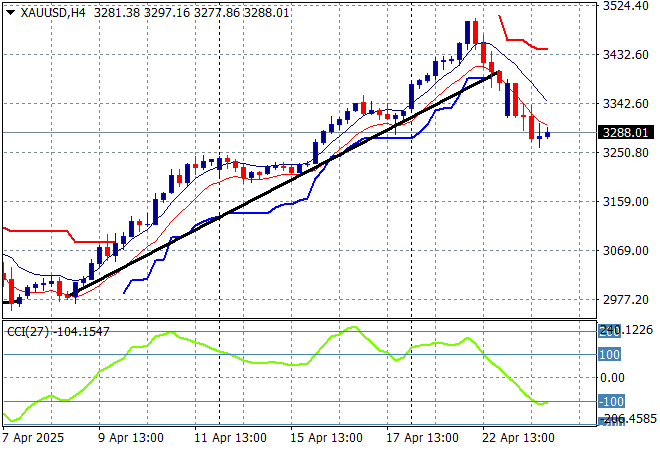Image resolution: width=660 pixels, height=450 pixels.
Task: Click the OHLC open value 3281.38
Action: tap(117, 13)
